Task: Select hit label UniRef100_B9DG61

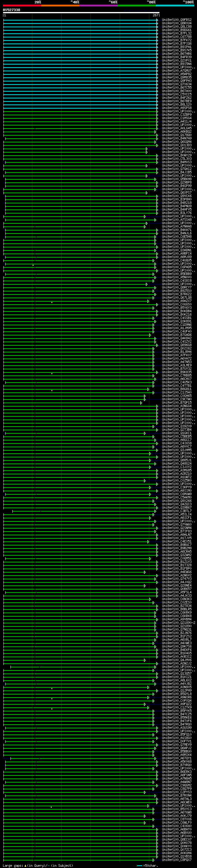Action: (x=176, y=30)
